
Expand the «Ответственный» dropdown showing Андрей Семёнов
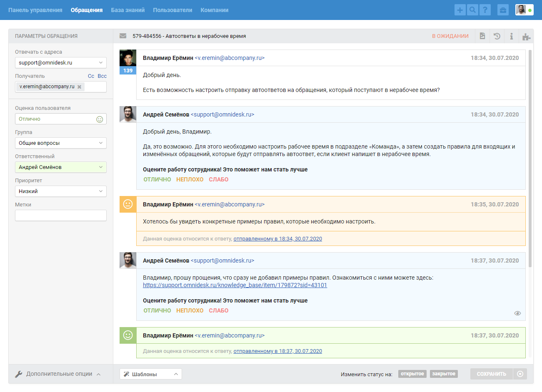(x=61, y=167)
